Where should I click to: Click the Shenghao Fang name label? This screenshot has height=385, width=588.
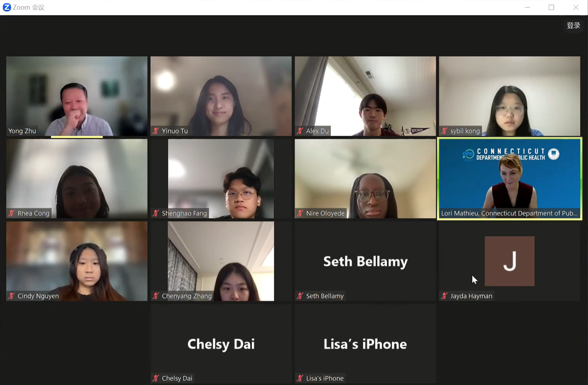tap(184, 213)
